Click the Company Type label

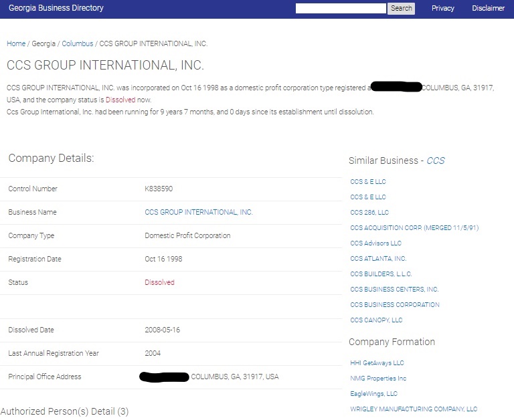pyautogui.click(x=31, y=235)
